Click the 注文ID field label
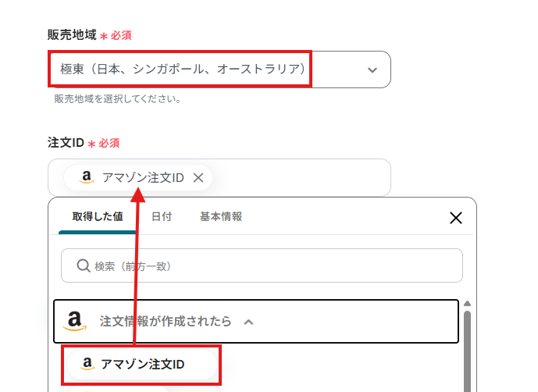This screenshot has height=392, width=538. point(66,144)
